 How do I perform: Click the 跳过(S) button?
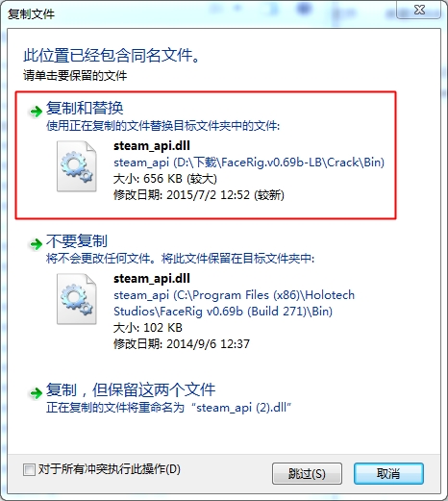click(x=307, y=473)
